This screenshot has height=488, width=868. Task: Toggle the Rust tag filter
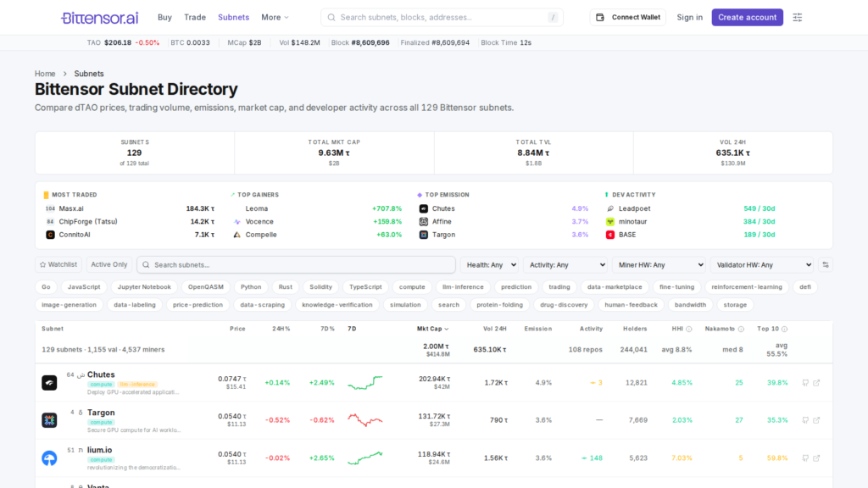285,286
